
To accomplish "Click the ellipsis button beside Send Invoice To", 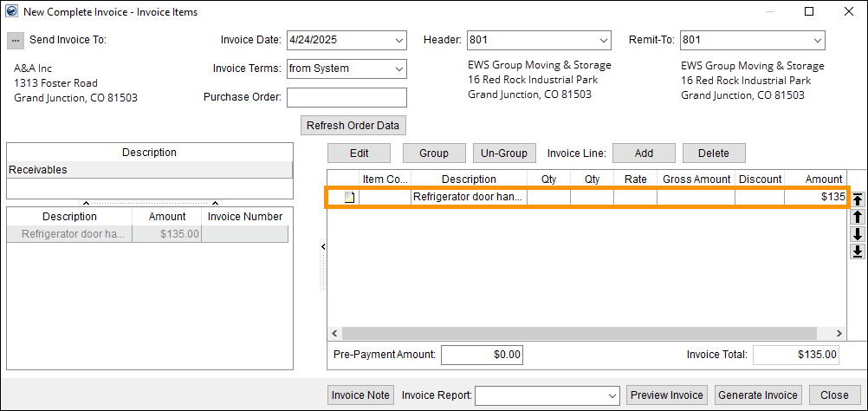I will (x=16, y=40).
